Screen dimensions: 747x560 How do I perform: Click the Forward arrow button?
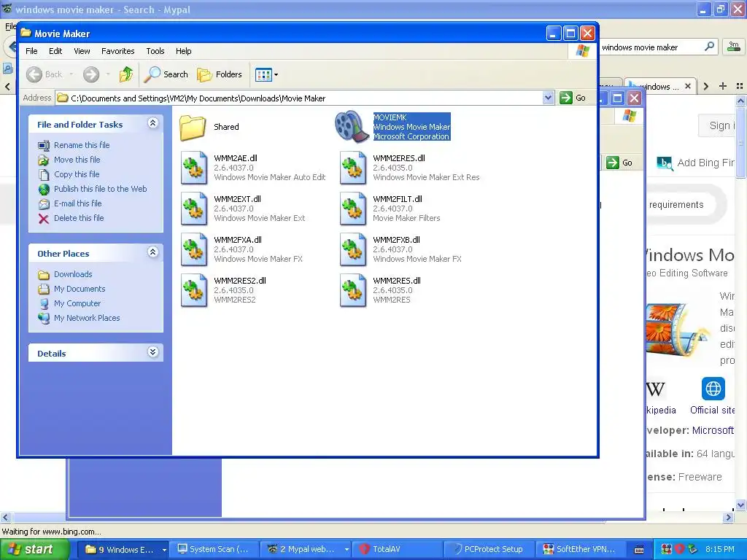(x=91, y=74)
